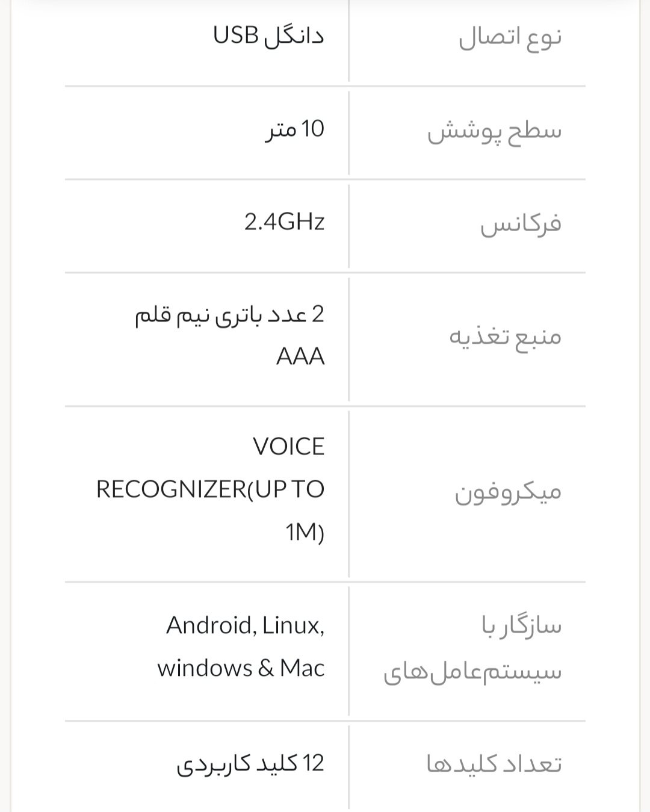Select the 'سیستم‌عامل‌های' label text
Screen dimensions: 650x812
coord(472,671)
